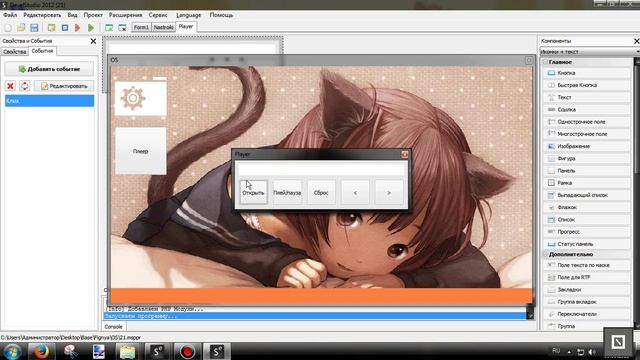Collapse the Главное component group

[x=545, y=62]
